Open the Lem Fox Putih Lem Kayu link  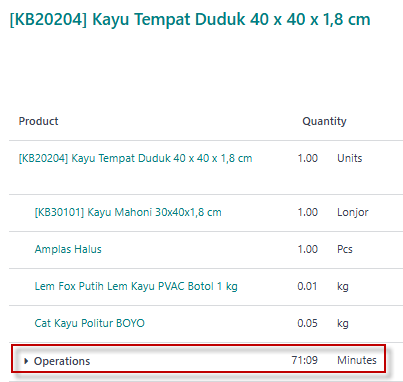click(136, 286)
